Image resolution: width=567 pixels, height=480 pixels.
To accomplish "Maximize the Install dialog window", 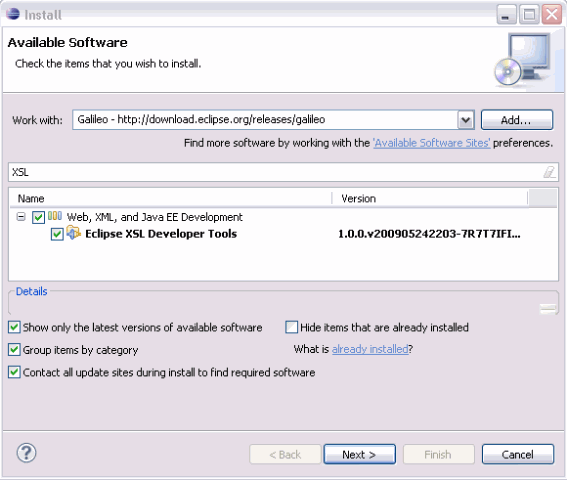I will (529, 15).
